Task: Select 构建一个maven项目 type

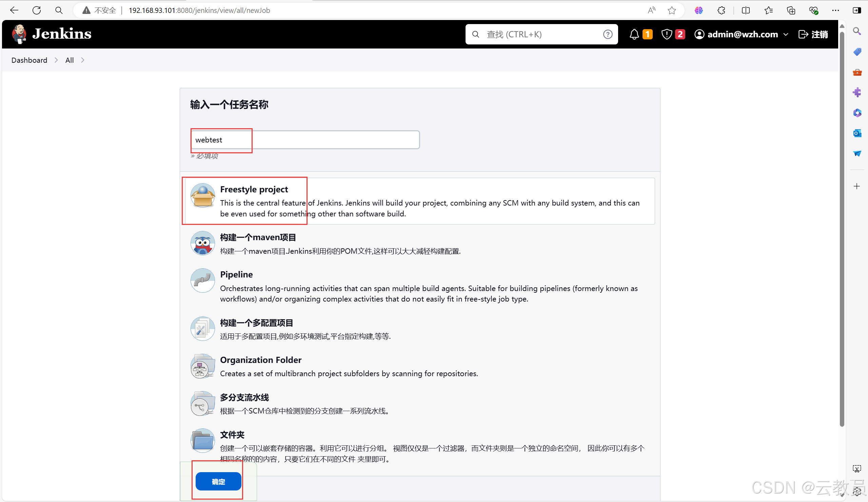Action: (x=420, y=243)
